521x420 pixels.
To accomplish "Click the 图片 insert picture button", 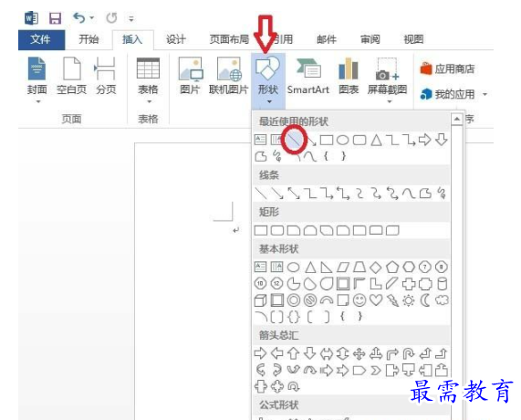I will click(190, 76).
